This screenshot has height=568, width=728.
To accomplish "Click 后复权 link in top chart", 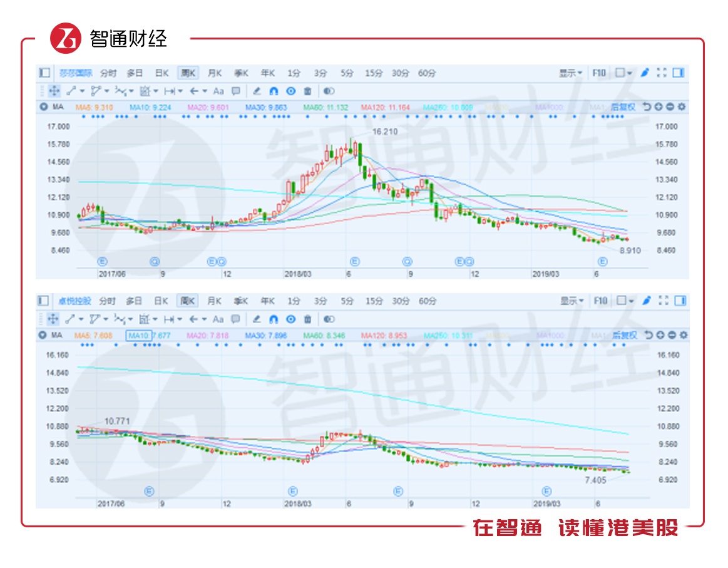I will pyautogui.click(x=623, y=107).
